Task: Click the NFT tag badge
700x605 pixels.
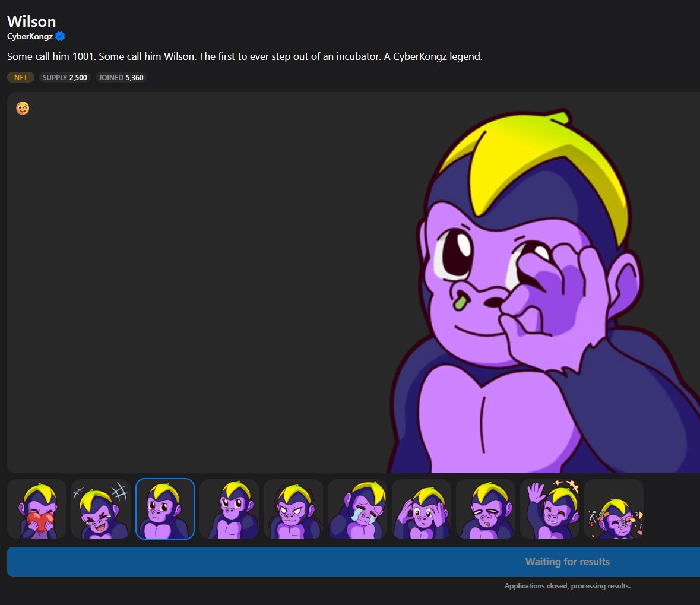Action: point(21,77)
